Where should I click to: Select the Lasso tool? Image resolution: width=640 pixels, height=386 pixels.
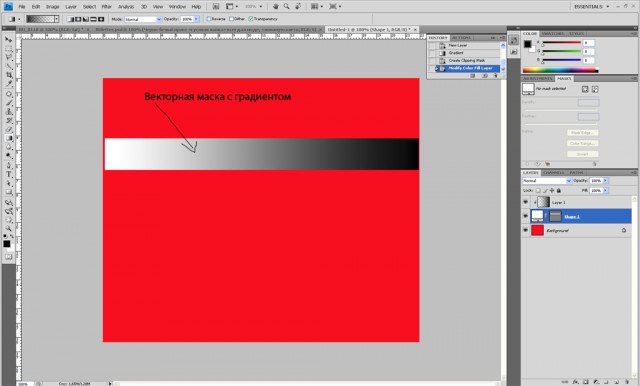(x=8, y=58)
